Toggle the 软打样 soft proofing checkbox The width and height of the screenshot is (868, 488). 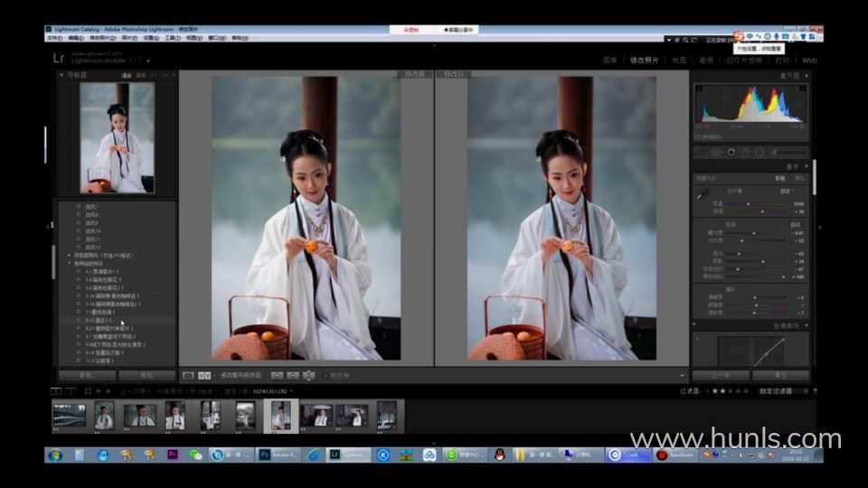tap(325, 376)
